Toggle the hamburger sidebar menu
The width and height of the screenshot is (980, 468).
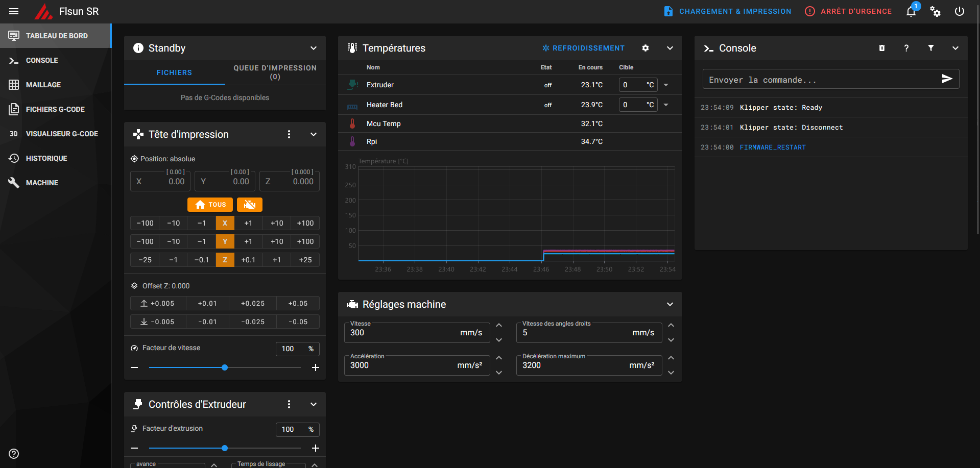click(x=14, y=11)
